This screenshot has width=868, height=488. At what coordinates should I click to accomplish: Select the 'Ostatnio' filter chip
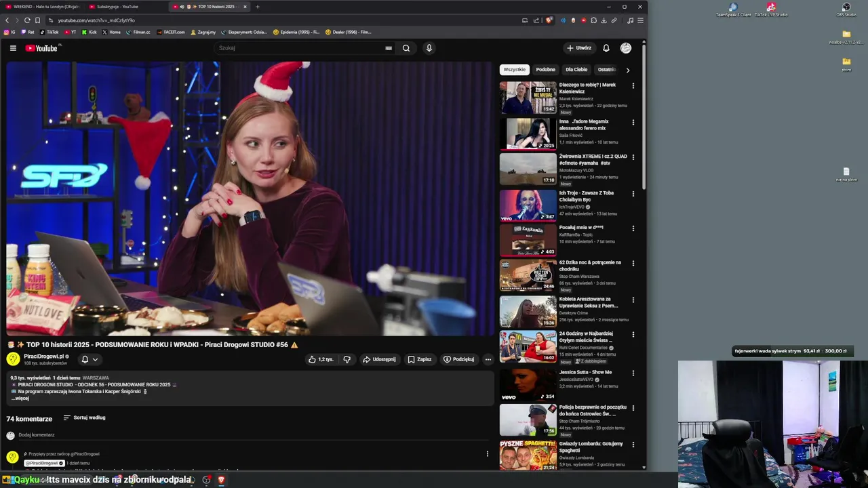pos(607,70)
